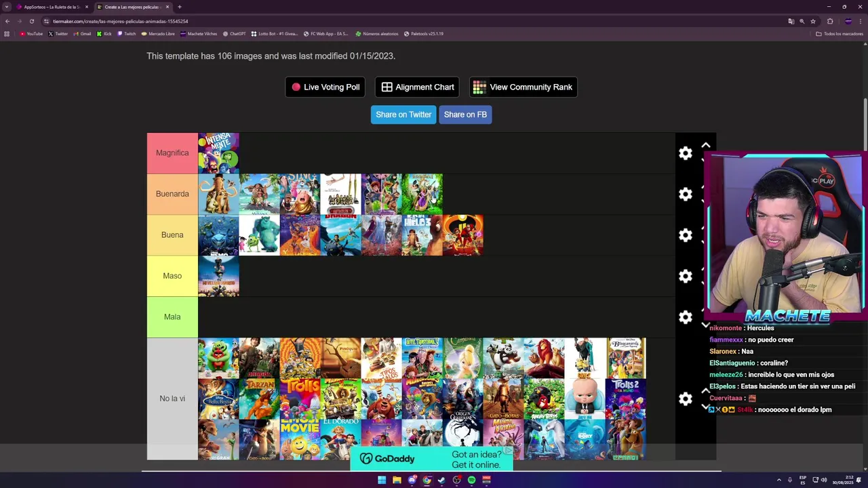Viewport: 868px width, 488px height.
Task: Open the Kick bookmark
Action: click(x=104, y=33)
